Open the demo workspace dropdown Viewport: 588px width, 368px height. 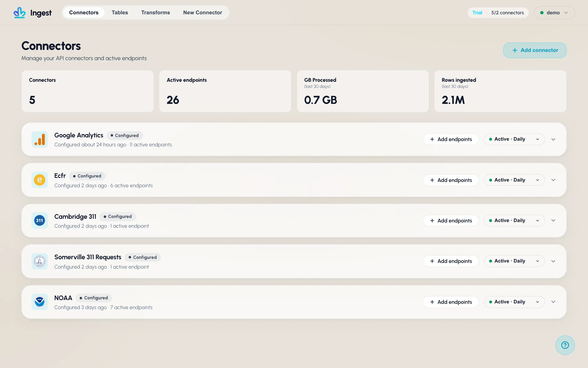pos(554,13)
